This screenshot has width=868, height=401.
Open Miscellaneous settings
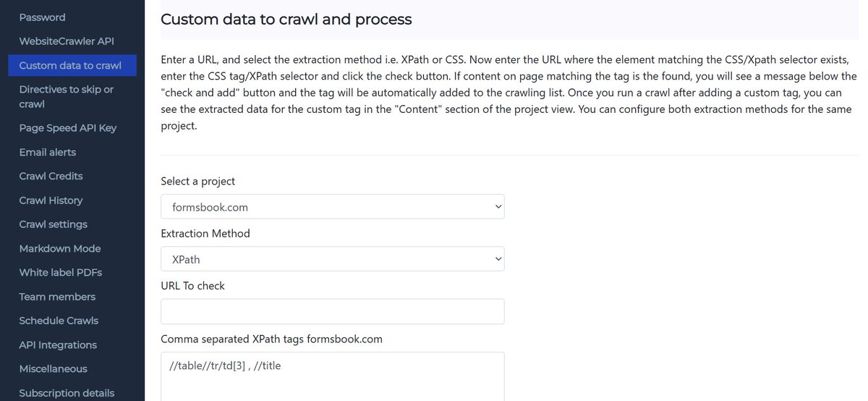(x=54, y=369)
